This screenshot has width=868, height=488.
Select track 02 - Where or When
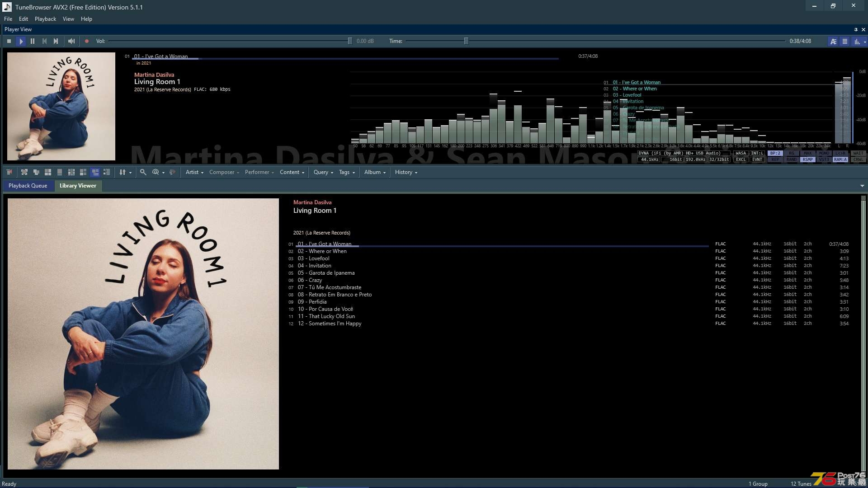(x=568, y=251)
